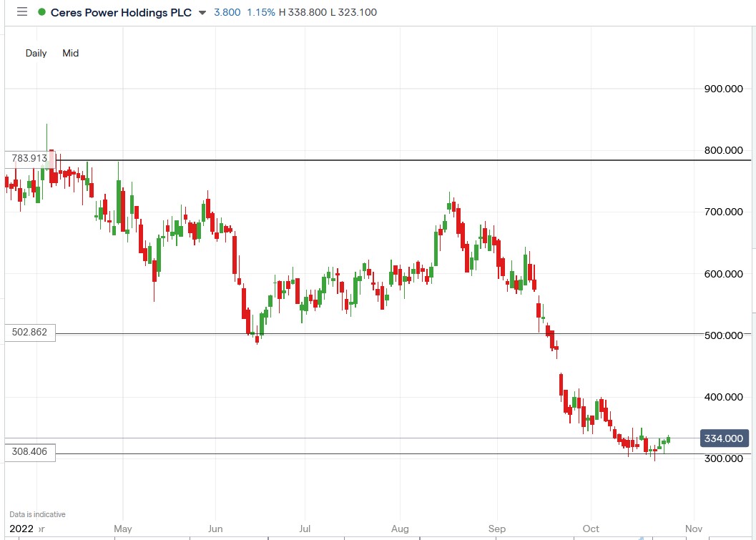Image resolution: width=756 pixels, height=540 pixels.
Task: Toggle the Daily timeframe setting
Action: click(36, 53)
